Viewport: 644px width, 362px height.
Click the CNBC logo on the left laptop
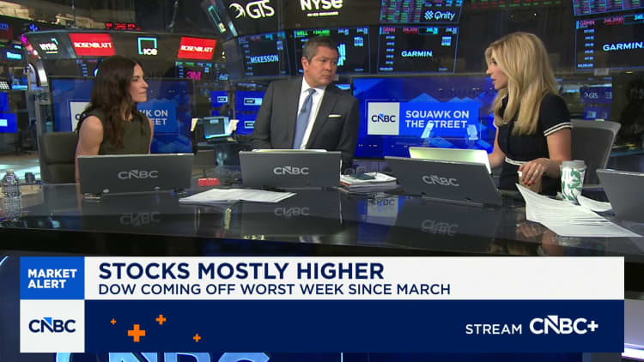pos(137,175)
